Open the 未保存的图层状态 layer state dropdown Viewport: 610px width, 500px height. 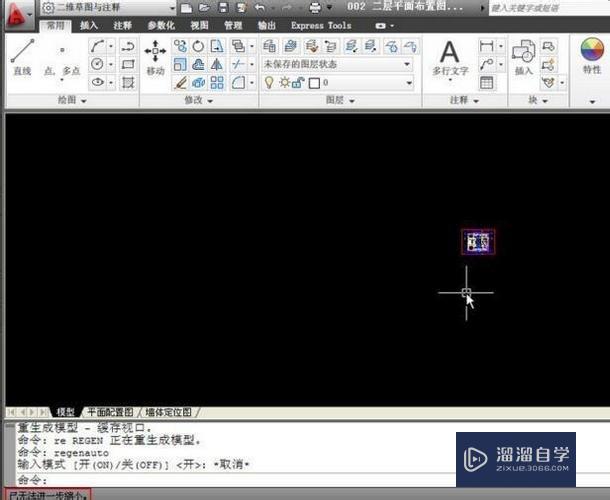pos(337,64)
